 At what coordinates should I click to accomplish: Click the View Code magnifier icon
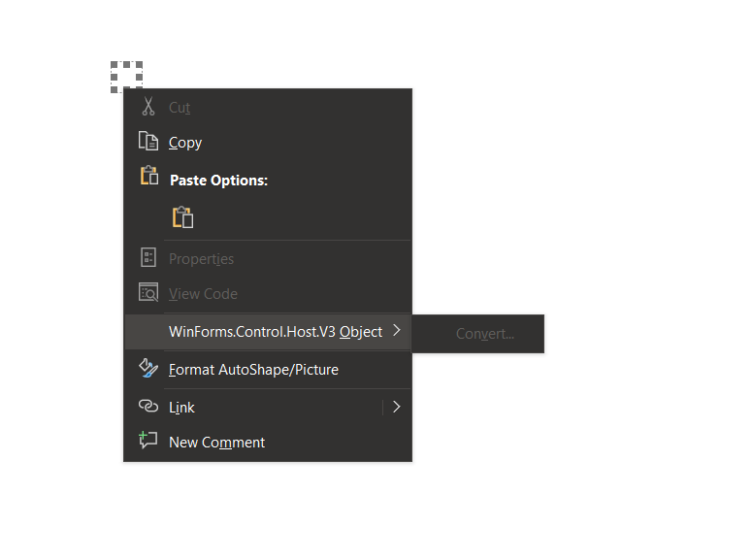pyautogui.click(x=148, y=292)
